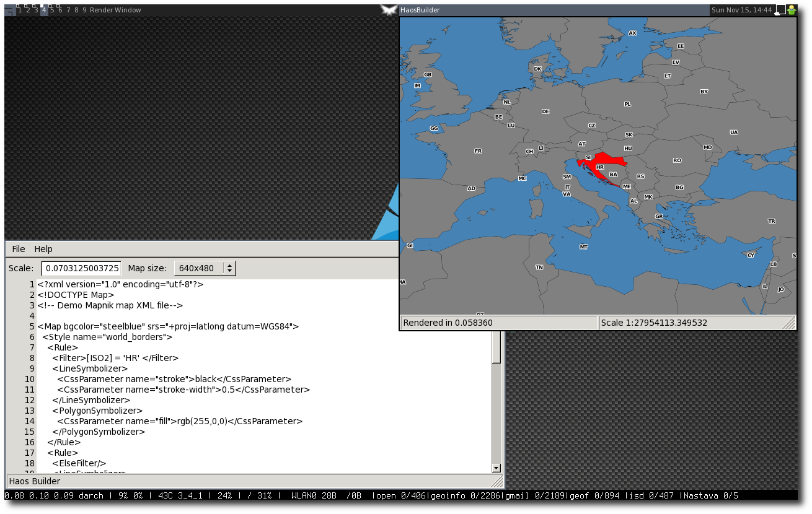Click the date and time clock

tap(741, 10)
